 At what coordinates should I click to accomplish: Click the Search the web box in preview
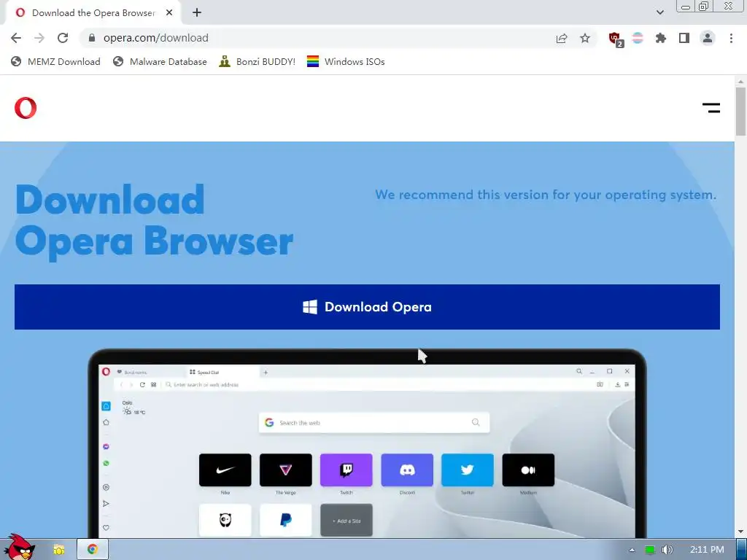coord(374,422)
